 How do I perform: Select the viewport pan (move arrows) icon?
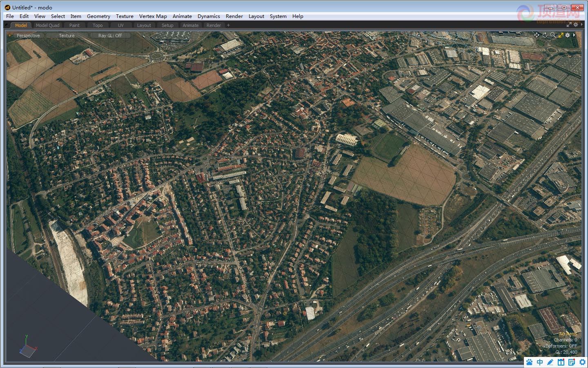537,35
